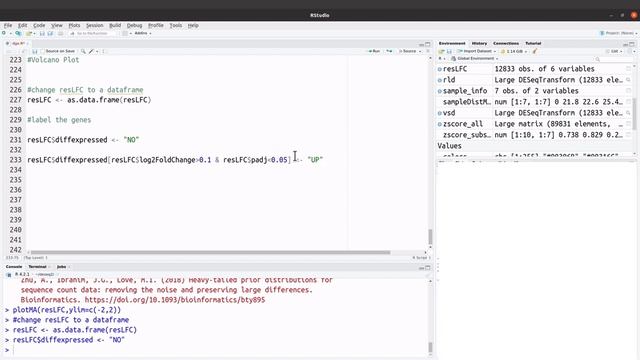Image resolution: width=640 pixels, height=360 pixels.
Task: Expand the resLFC data frame entry
Action: [440, 69]
